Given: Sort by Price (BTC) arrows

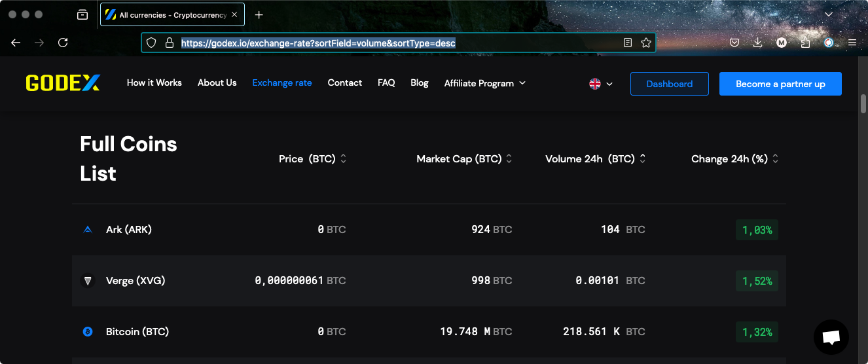Looking at the screenshot, I should pyautogui.click(x=344, y=159).
